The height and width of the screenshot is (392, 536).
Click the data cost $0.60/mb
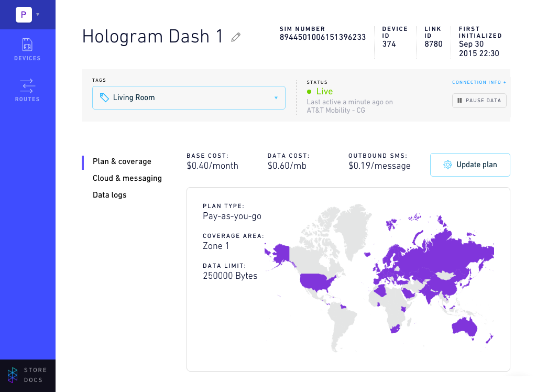point(287,166)
